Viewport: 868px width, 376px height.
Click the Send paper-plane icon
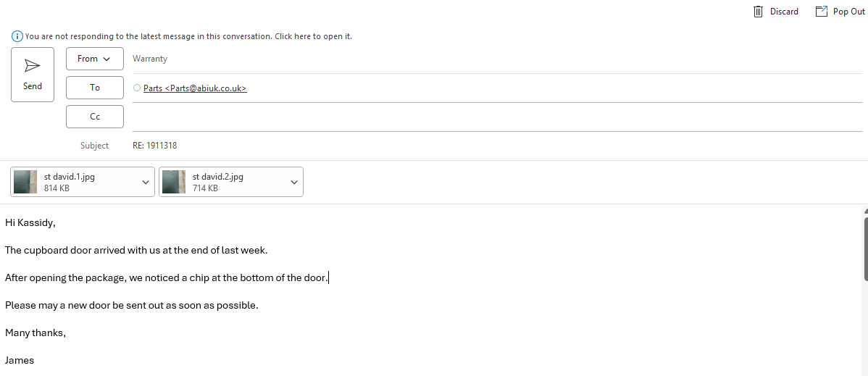(33, 66)
